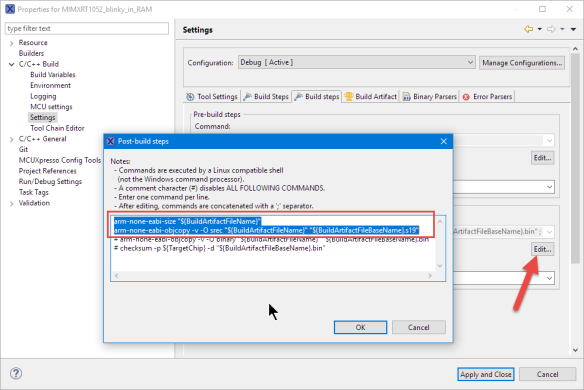Open the Binary Parsers tab
The image size is (584, 390).
[x=430, y=96]
